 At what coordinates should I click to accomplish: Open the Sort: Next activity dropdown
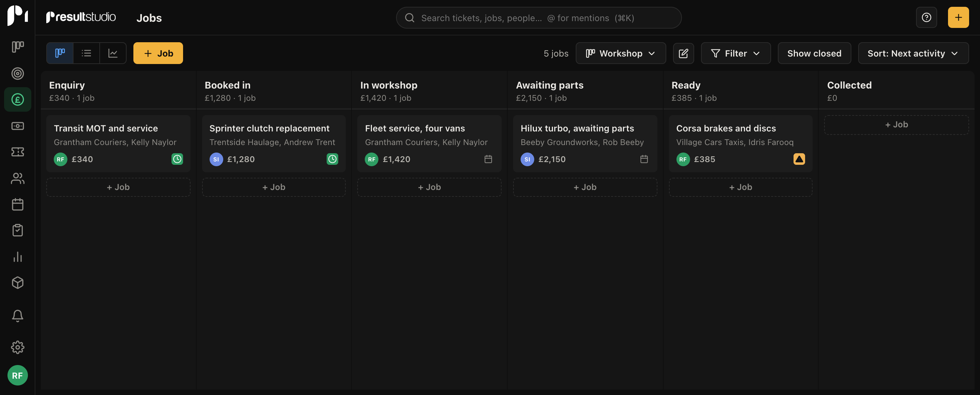click(x=913, y=53)
